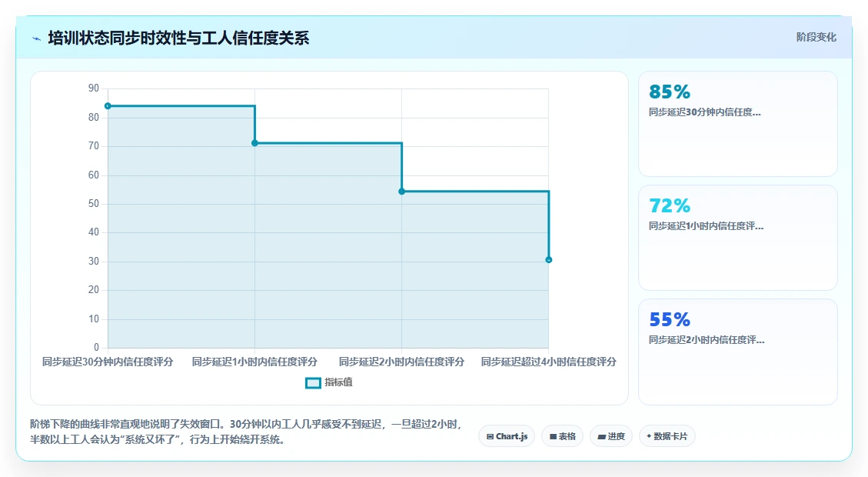
Task: Click the chart title 培训状态同步时效性与工人信任度关系
Action: click(x=179, y=38)
